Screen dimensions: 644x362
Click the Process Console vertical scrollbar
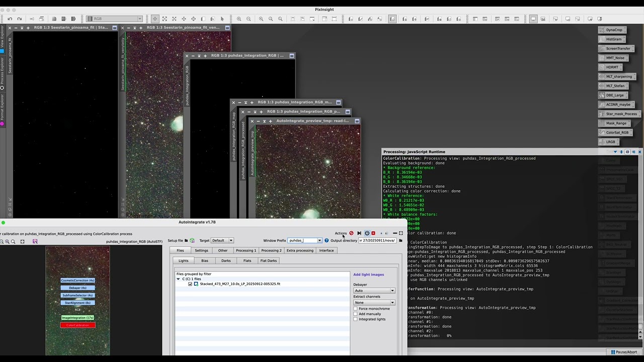pos(640,246)
